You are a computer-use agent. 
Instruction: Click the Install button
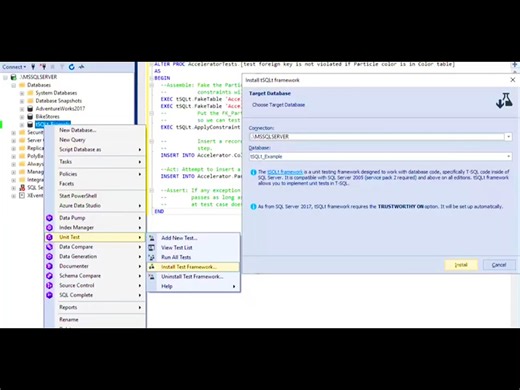coord(461,265)
